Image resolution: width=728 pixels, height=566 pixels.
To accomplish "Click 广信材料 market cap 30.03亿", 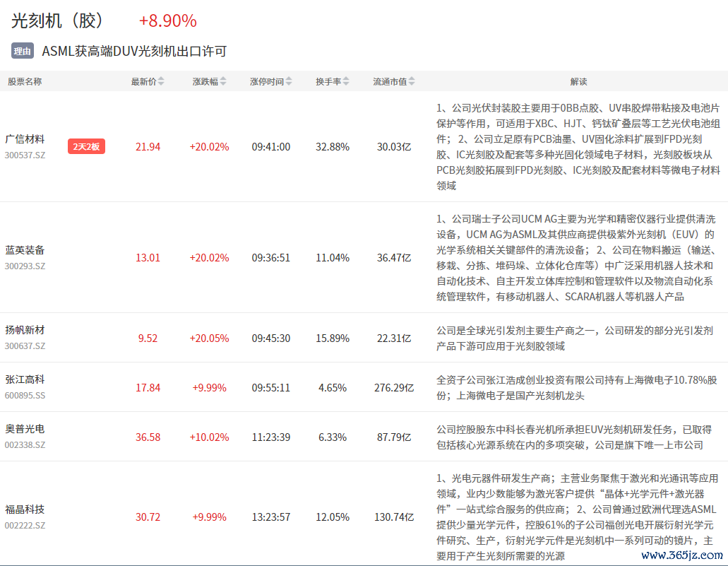I will (394, 147).
